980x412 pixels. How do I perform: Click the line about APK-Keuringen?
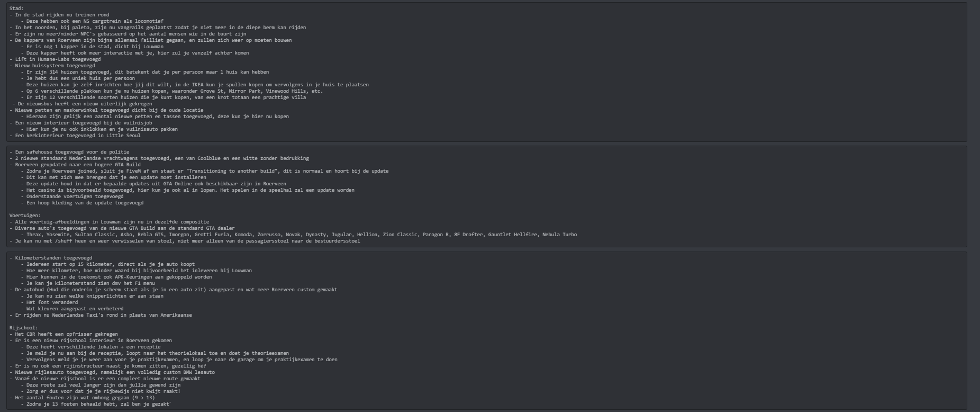(119, 277)
